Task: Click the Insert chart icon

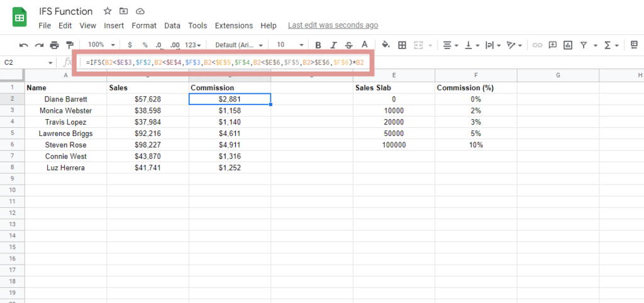Action: pyautogui.click(x=568, y=45)
